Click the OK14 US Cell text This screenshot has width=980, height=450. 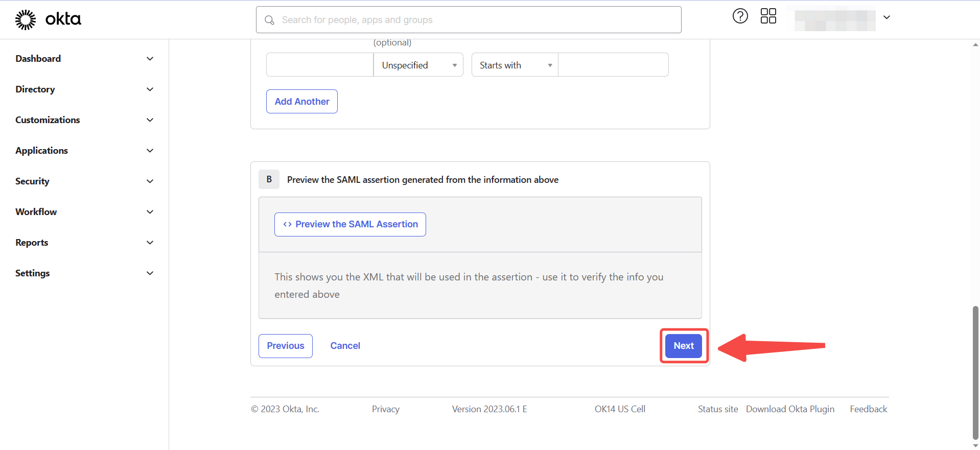tap(620, 409)
